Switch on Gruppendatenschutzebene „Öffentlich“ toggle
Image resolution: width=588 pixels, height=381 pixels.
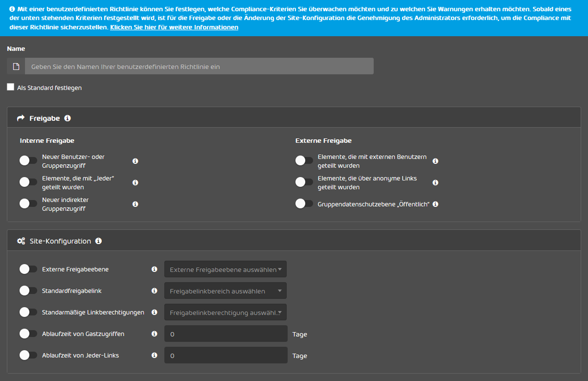pyautogui.click(x=304, y=204)
